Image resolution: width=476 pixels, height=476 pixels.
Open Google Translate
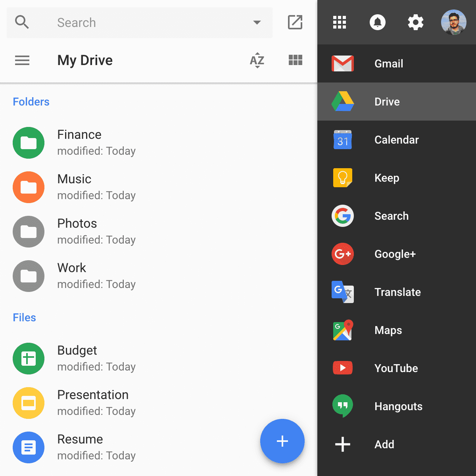(x=397, y=292)
